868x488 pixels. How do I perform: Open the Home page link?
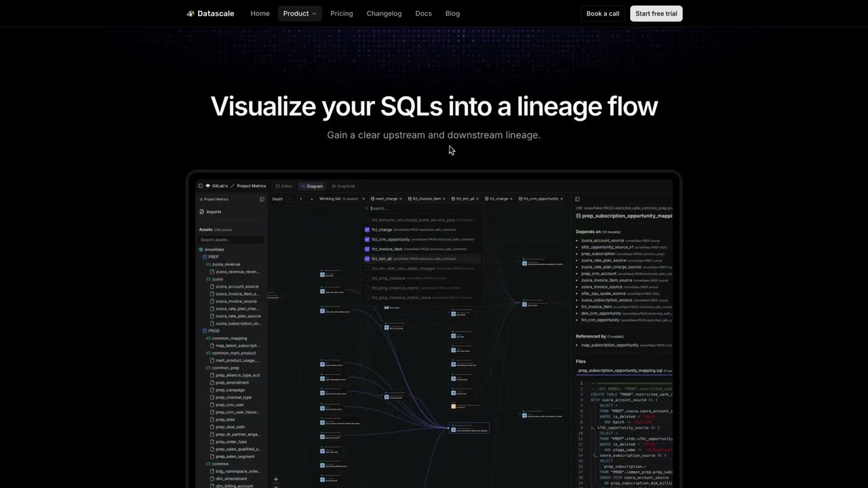pos(260,14)
